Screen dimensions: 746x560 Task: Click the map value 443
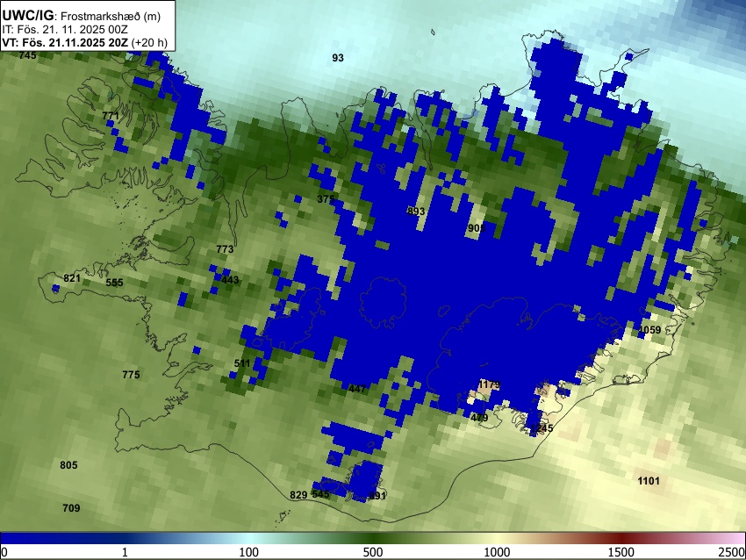(230, 280)
